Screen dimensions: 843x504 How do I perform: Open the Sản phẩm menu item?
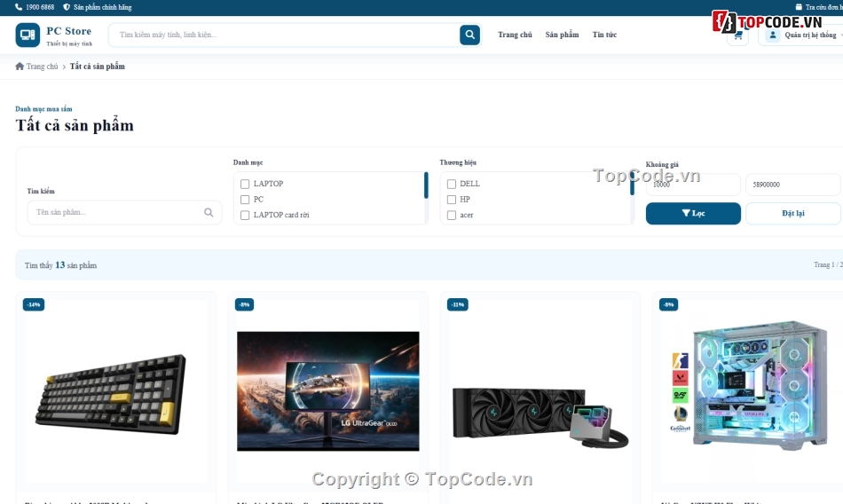(x=562, y=35)
